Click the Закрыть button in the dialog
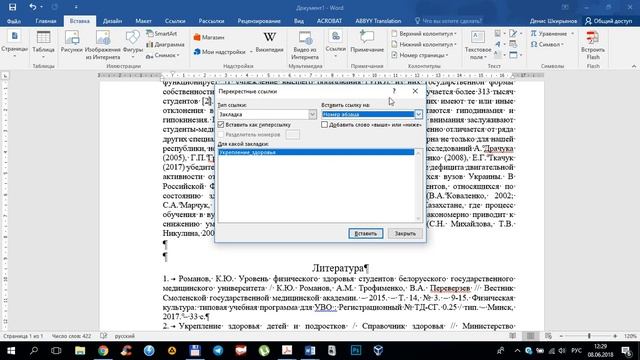 tap(405, 233)
